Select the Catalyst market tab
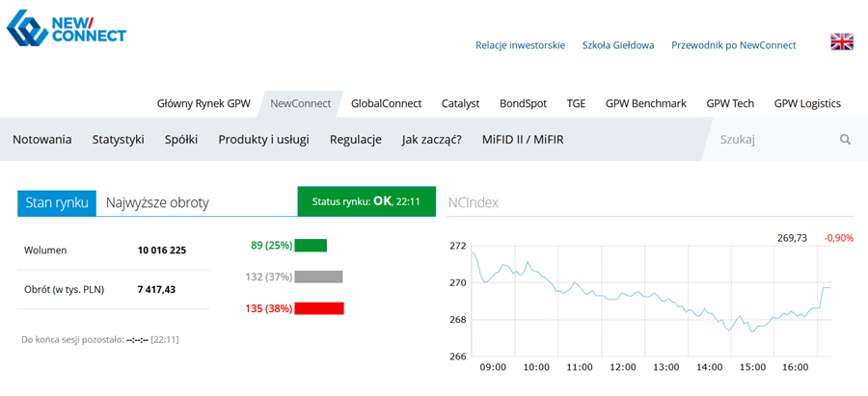This screenshot has height=396, width=868. [x=460, y=103]
